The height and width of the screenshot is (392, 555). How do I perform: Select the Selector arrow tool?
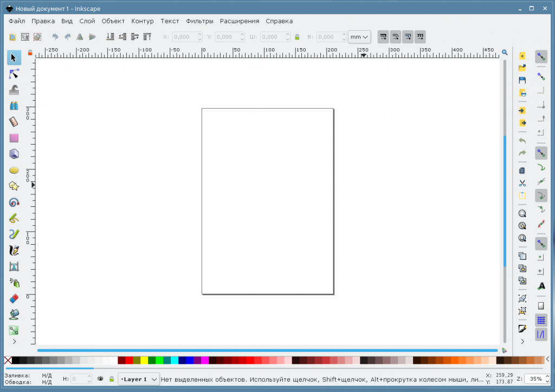pyautogui.click(x=14, y=57)
